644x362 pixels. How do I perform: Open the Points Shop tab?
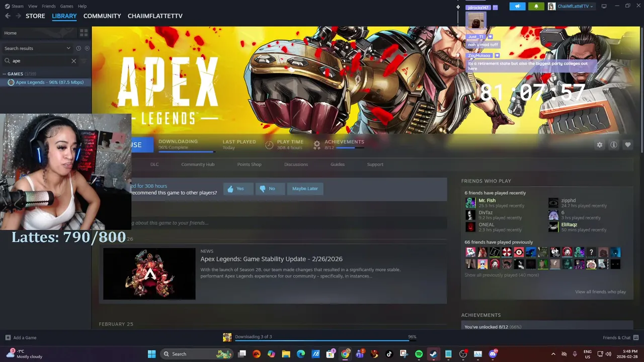coord(249,164)
